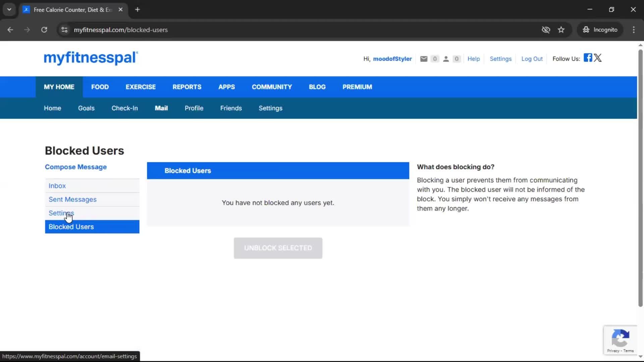Click the myfitnesspal logo
The height and width of the screenshot is (362, 644).
[x=91, y=58]
